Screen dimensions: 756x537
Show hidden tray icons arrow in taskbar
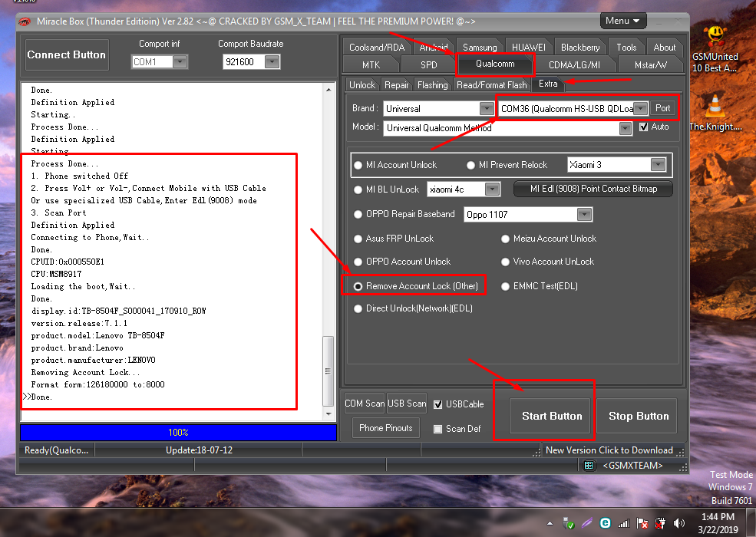550,523
